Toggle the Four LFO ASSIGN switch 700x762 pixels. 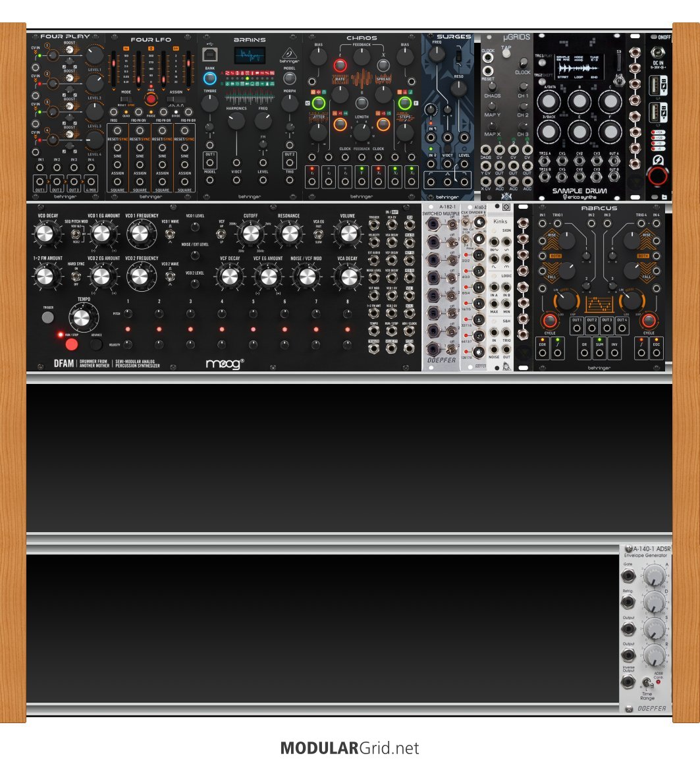176,99
